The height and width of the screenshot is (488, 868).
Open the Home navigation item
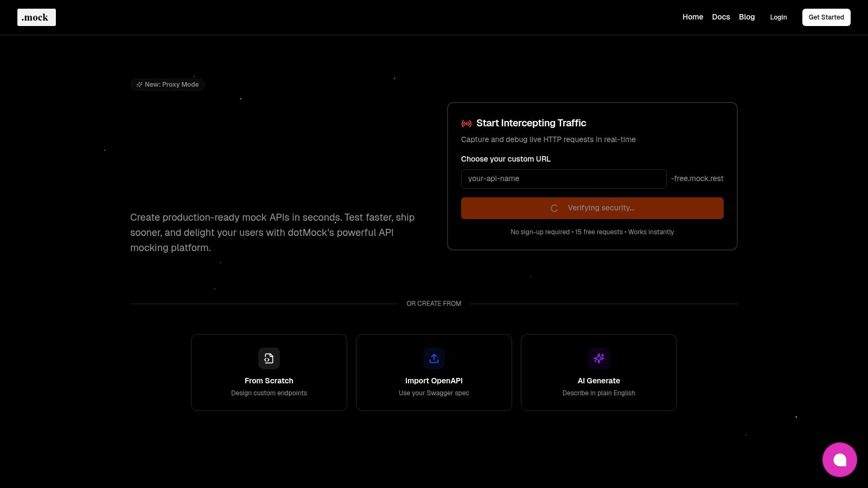tap(693, 17)
